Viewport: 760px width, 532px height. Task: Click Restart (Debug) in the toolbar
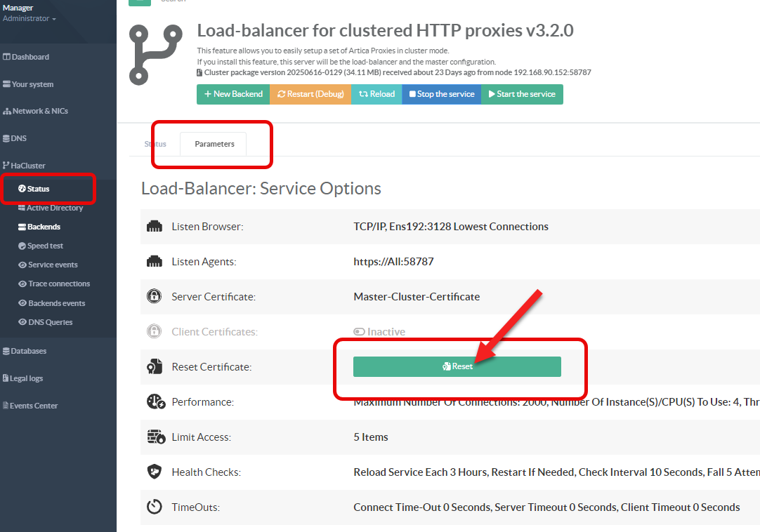(x=310, y=94)
